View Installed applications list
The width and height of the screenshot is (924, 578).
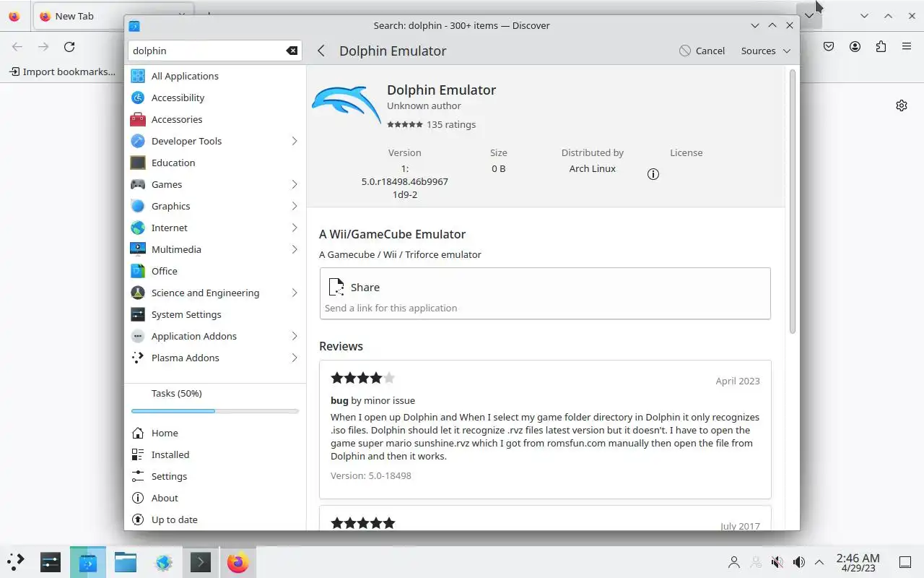[215, 454]
